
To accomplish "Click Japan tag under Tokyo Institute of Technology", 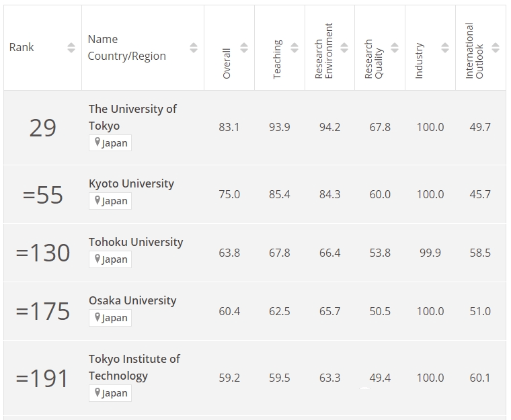I will 110,393.
